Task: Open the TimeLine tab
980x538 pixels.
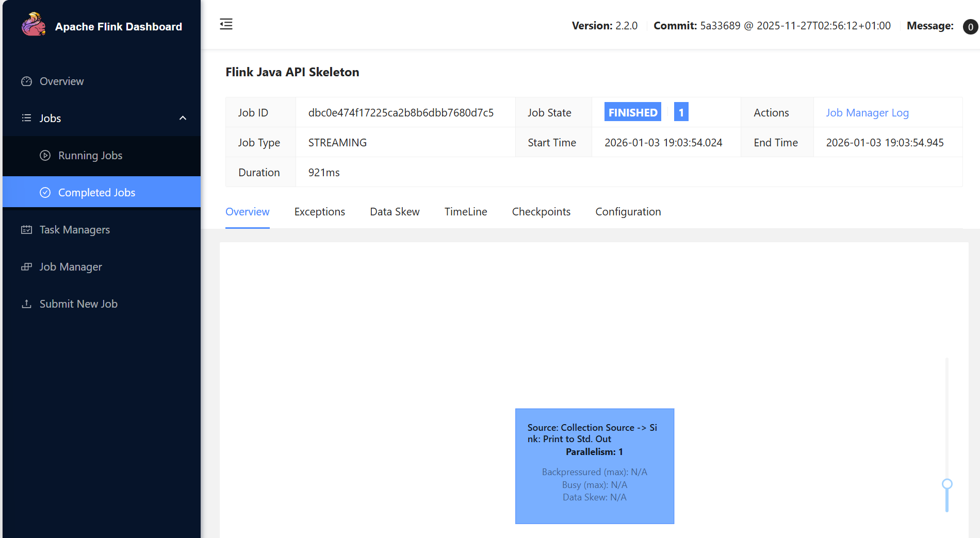Action: [466, 212]
